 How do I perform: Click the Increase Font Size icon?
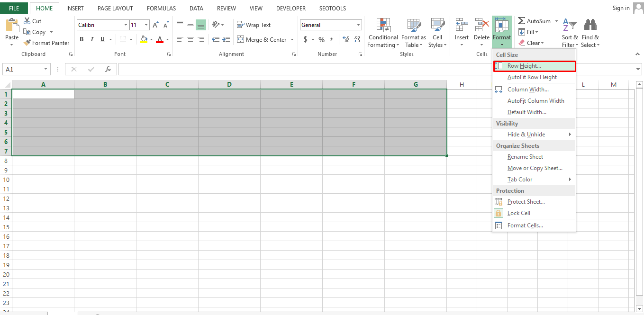[155, 25]
